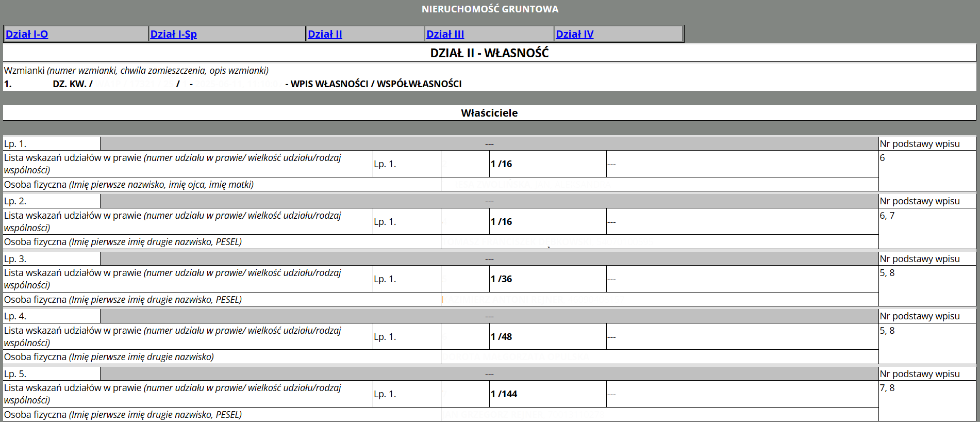Click the Wzmianki label line
980x422 pixels.
click(136, 71)
